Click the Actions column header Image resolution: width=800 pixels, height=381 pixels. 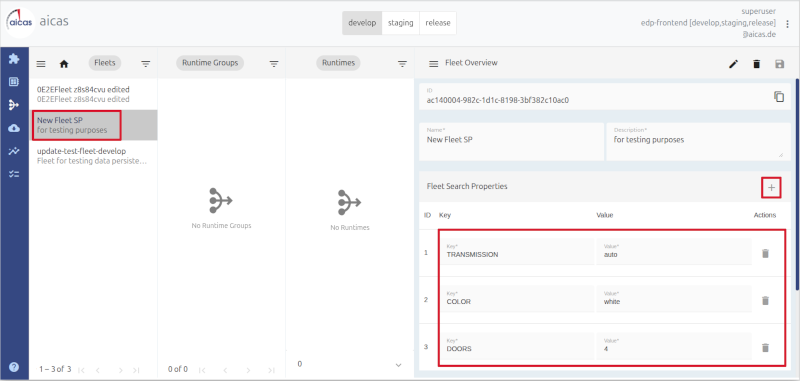(x=765, y=215)
